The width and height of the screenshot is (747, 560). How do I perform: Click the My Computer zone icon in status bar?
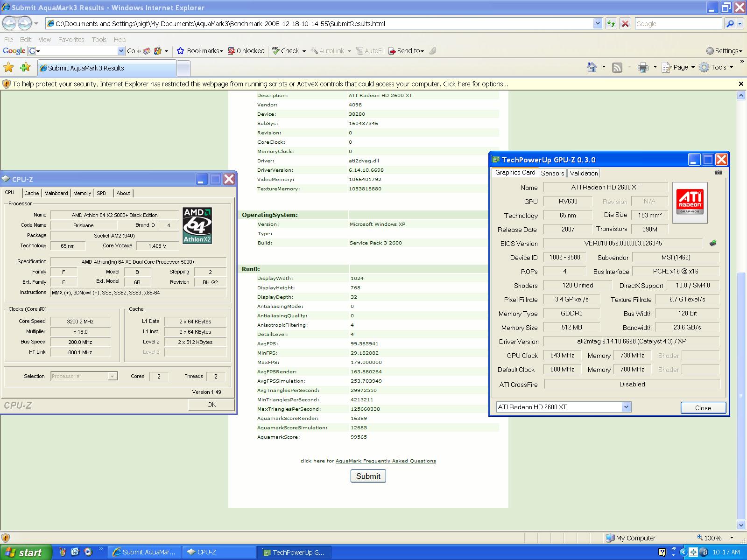pos(610,538)
